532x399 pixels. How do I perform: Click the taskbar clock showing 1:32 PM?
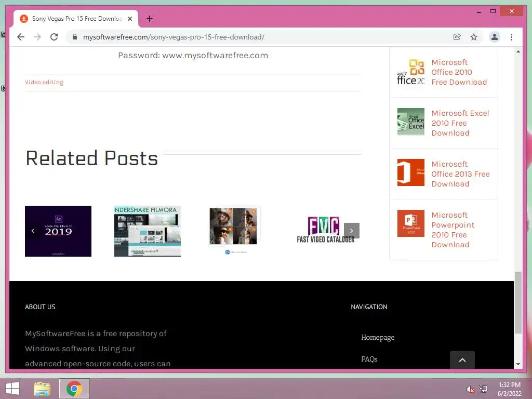click(x=509, y=389)
